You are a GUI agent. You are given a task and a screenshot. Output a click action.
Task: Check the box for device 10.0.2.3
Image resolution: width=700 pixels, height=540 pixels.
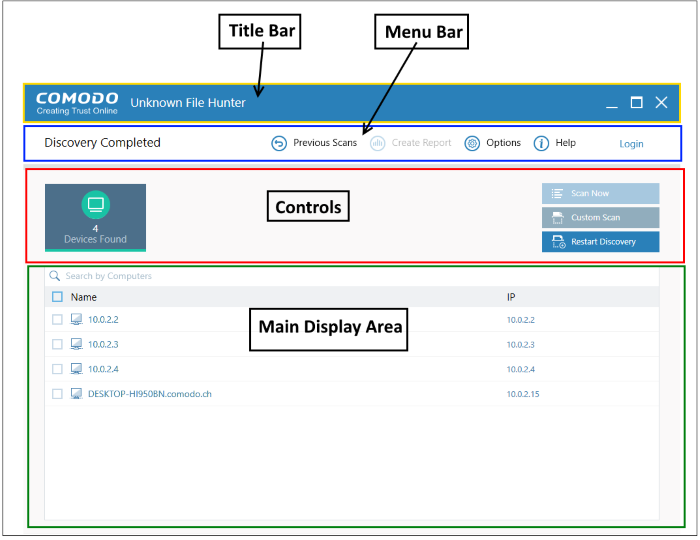coord(57,344)
